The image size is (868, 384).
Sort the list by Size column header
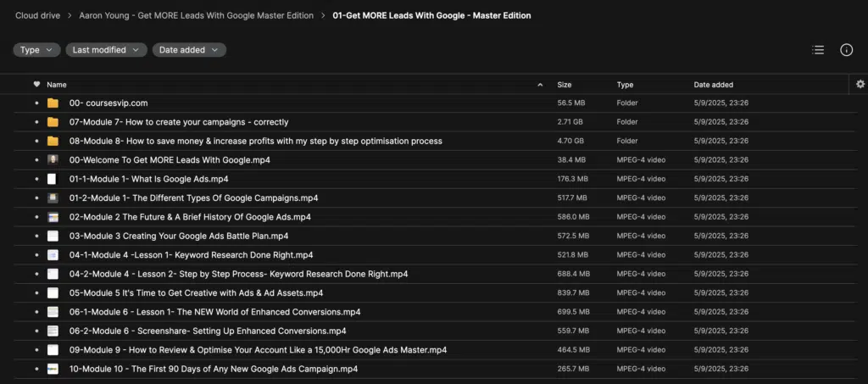coord(565,85)
